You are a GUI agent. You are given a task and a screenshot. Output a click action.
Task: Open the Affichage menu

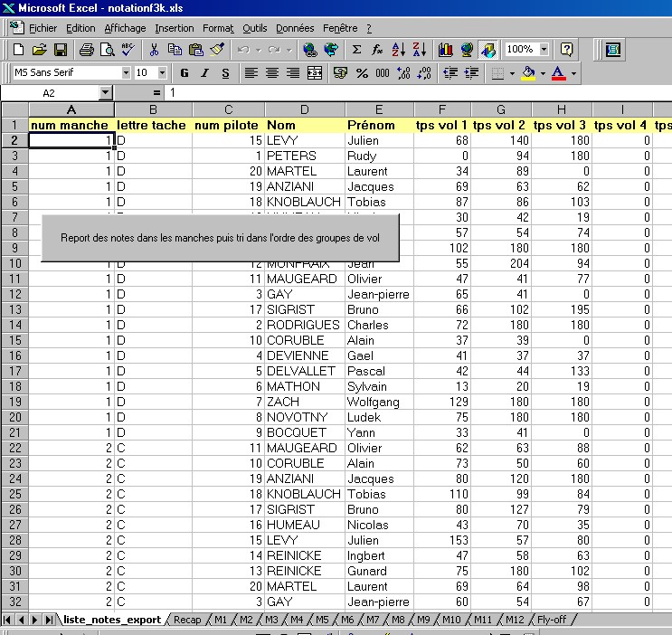125,28
